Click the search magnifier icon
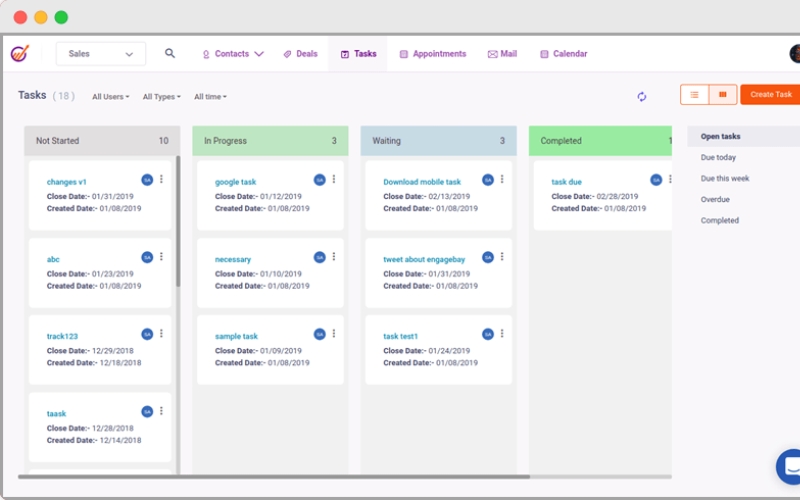This screenshot has height=500, width=800. 170,54
